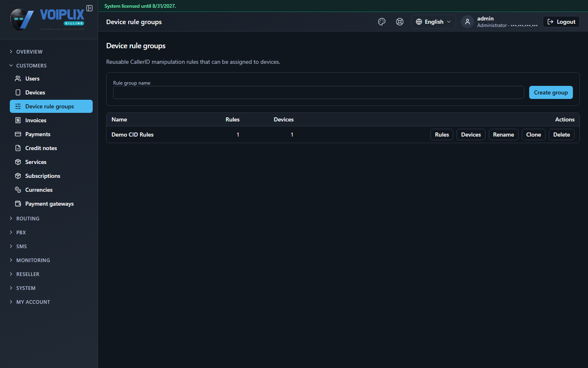The height and width of the screenshot is (368, 588).
Task: Select the active Device rule groups item
Action: 51,106
